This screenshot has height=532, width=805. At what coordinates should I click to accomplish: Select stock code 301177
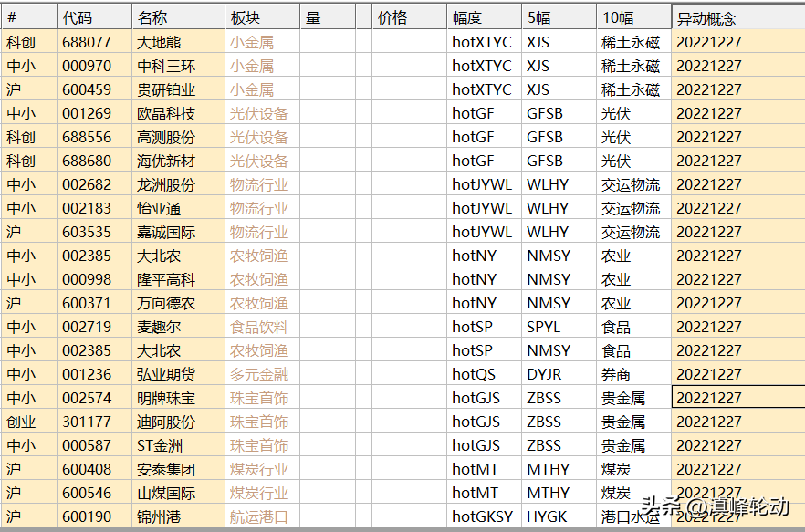click(95, 422)
